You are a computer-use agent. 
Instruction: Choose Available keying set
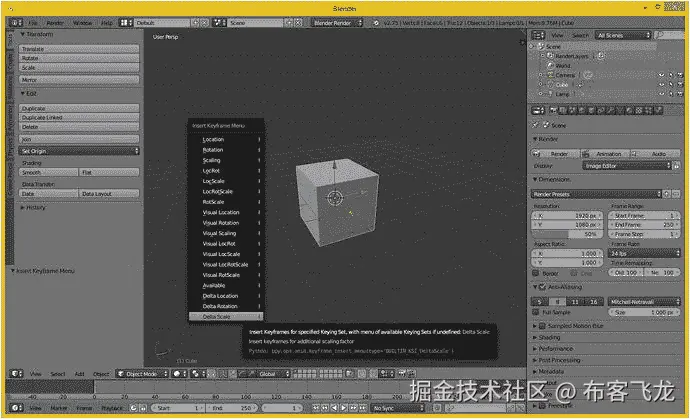[226, 285]
